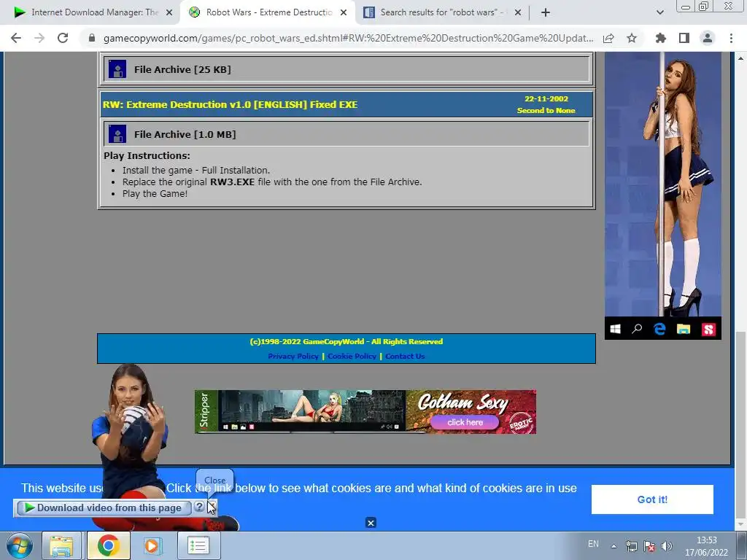The height and width of the screenshot is (560, 747).
Task: Close the IDM download panel
Action: coord(212,507)
